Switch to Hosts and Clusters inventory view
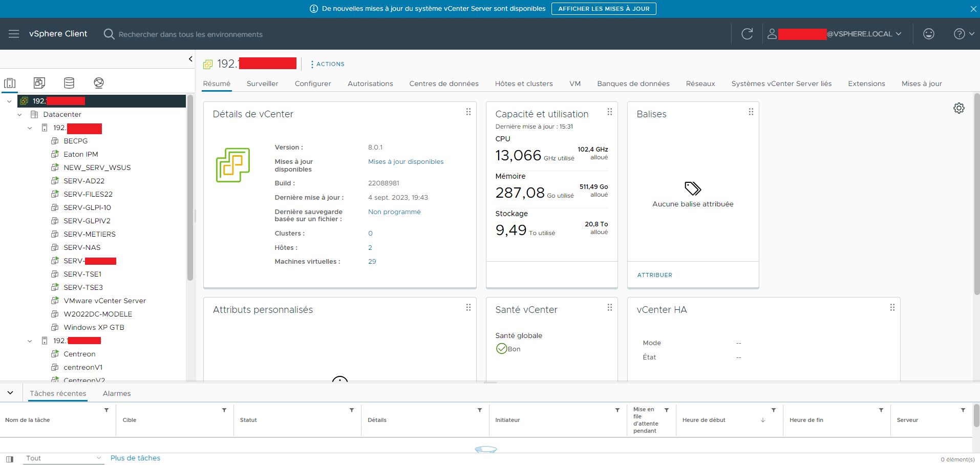The height and width of the screenshot is (465, 980). tap(10, 83)
